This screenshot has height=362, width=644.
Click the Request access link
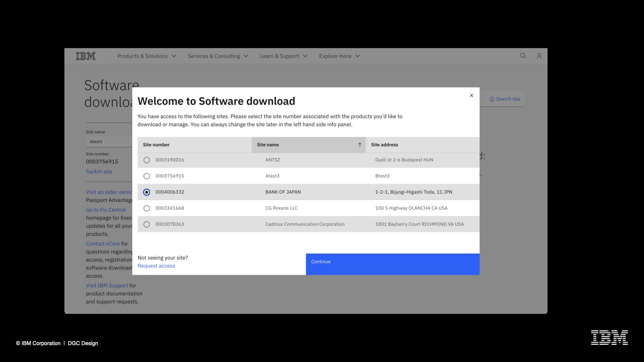[156, 266]
